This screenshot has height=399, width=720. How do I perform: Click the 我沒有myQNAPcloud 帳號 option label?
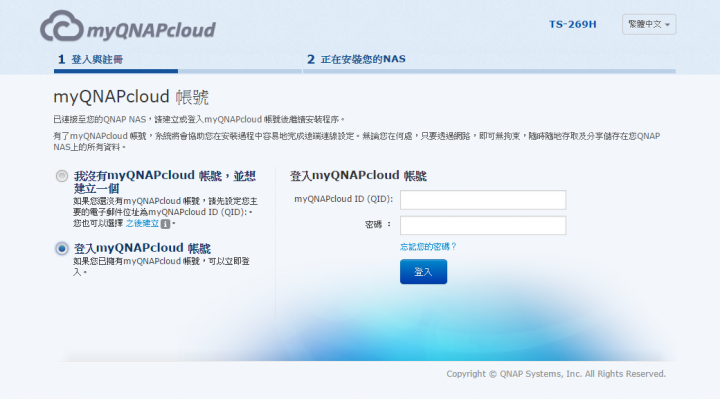pyautogui.click(x=164, y=182)
